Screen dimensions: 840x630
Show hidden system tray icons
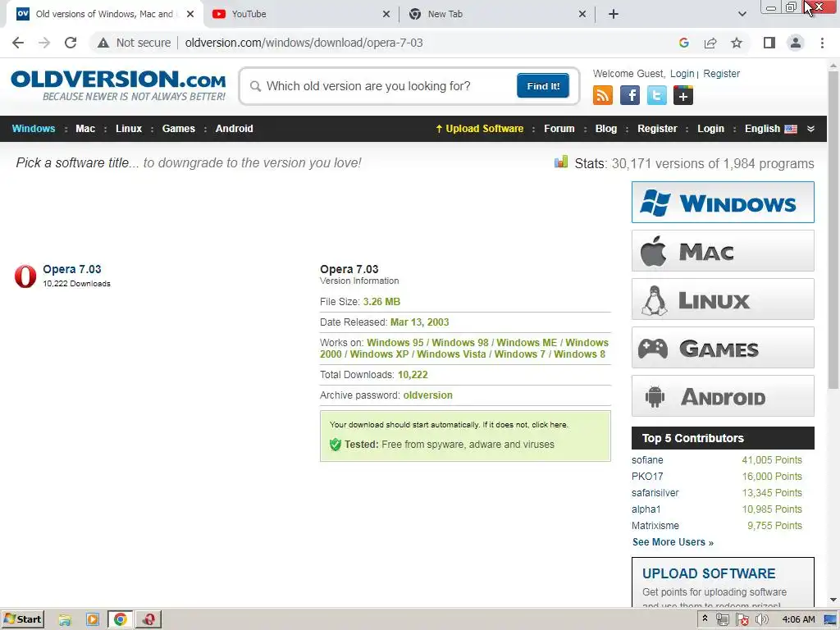click(705, 619)
